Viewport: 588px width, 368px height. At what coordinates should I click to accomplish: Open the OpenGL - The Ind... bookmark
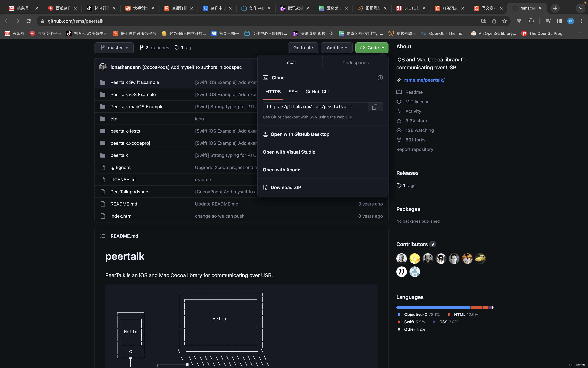(x=444, y=34)
